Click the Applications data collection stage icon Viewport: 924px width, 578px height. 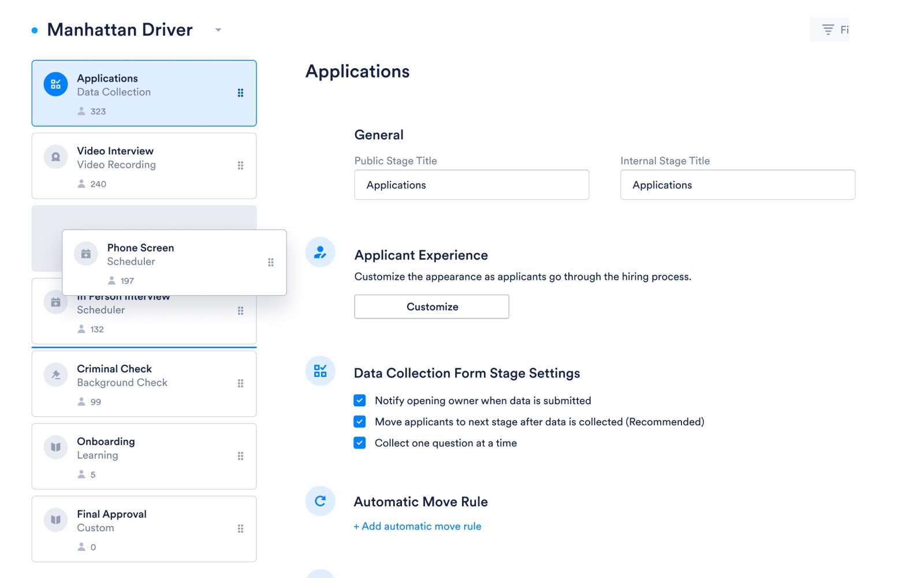tap(55, 84)
